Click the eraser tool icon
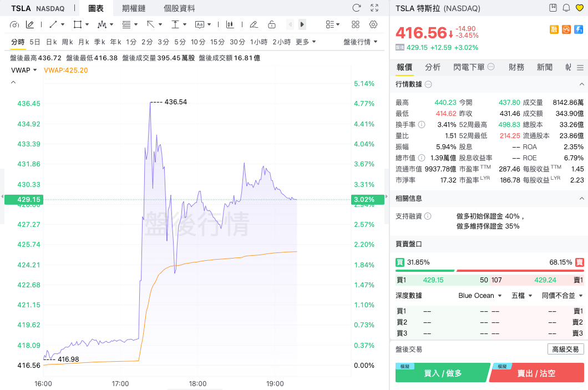 [x=254, y=25]
